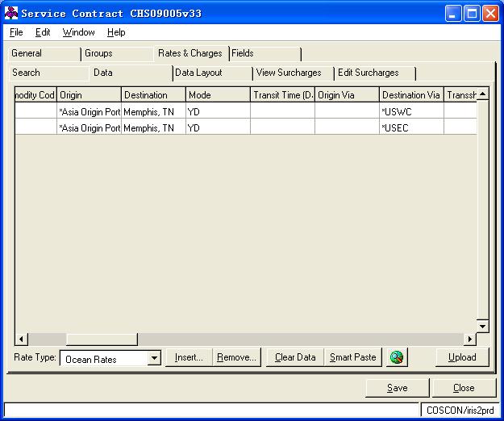This screenshot has width=504, height=421.
Task: Open the Help menu
Action: click(116, 32)
